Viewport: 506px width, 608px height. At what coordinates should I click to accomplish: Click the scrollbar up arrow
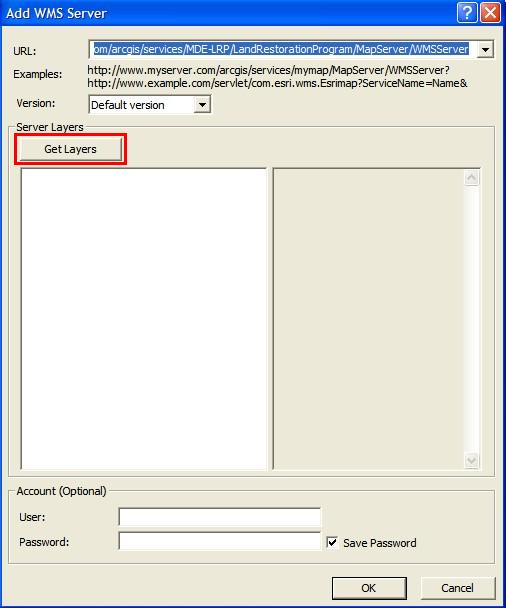point(471,178)
